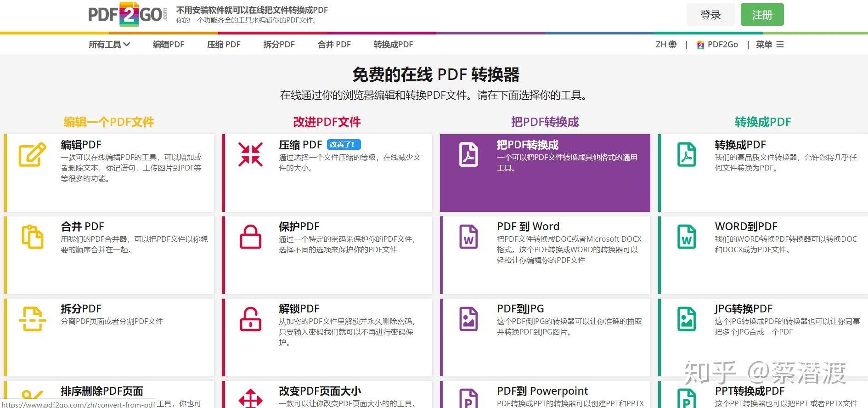Image resolution: width=868 pixels, height=408 pixels.
Task: Click the 分离PDF页面或者分割PDF文件 description
Action: click(x=112, y=321)
